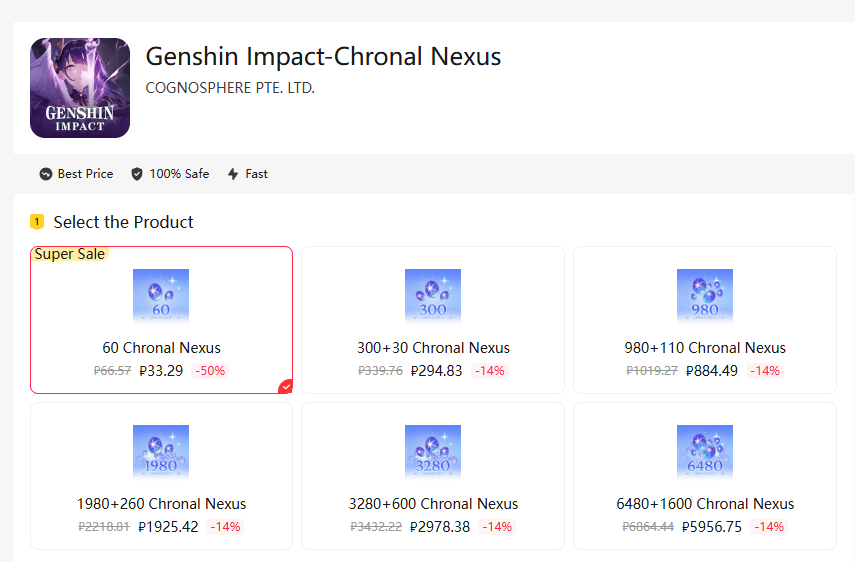Image resolution: width=855 pixels, height=562 pixels.
Task: Click the COGNOSPHERE PTE. LTD. publisher name
Action: (x=230, y=88)
